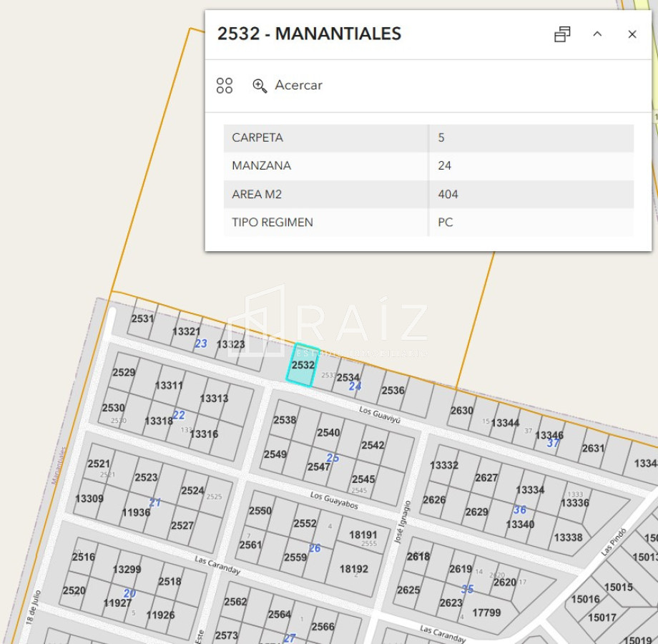Select the CARPETA value 5
658x644 pixels.
531,137
